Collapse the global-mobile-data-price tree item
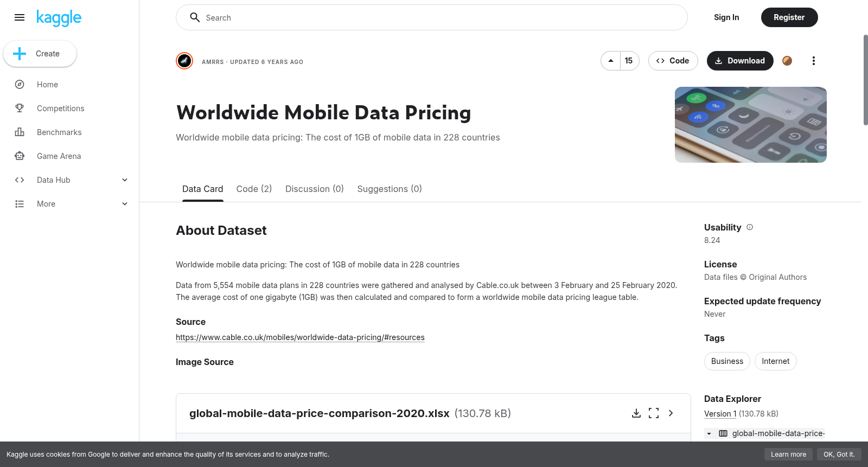Screen dimensions: 868x467 tap(709, 433)
